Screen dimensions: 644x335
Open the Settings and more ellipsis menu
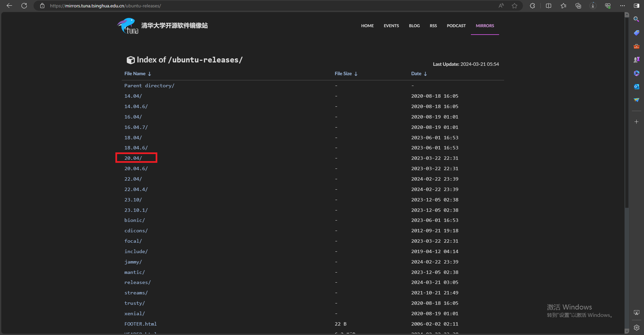coord(623,6)
